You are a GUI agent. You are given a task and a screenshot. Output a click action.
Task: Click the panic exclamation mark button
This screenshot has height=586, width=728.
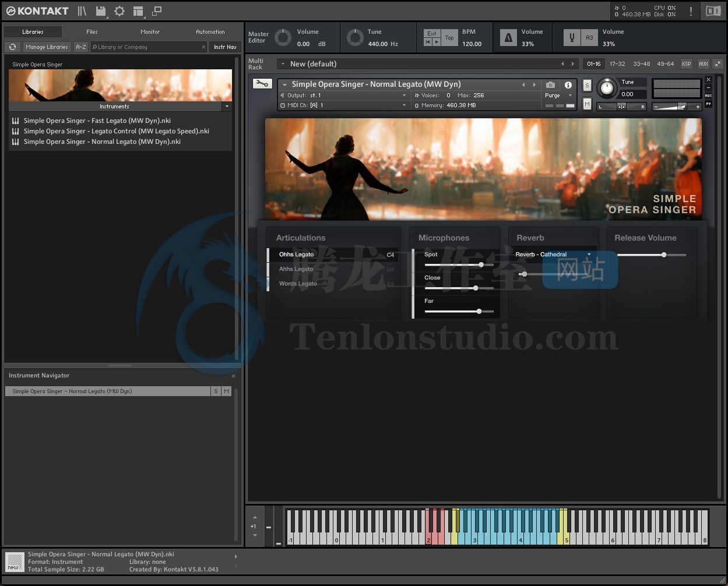pos(691,11)
